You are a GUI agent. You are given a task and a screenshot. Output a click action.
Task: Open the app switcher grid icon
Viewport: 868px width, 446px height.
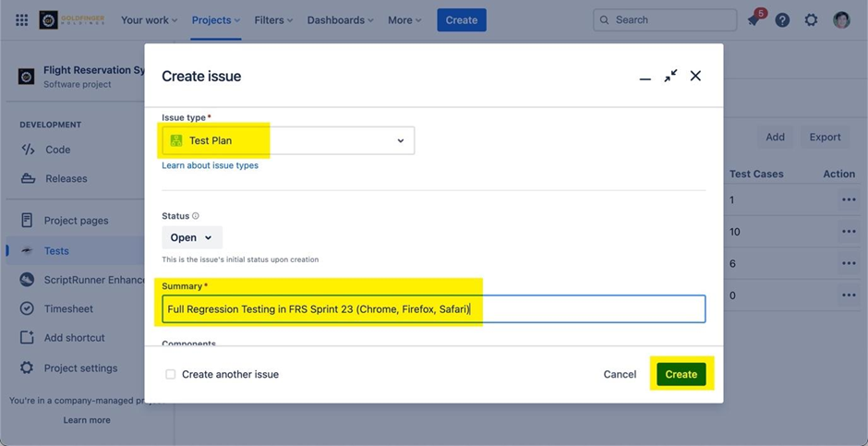[21, 19]
